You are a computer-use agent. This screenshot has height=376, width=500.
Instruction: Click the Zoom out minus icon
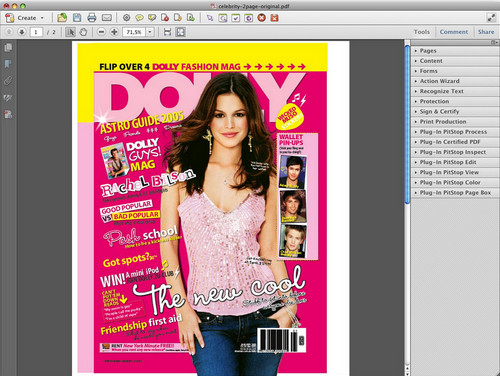tap(102, 32)
